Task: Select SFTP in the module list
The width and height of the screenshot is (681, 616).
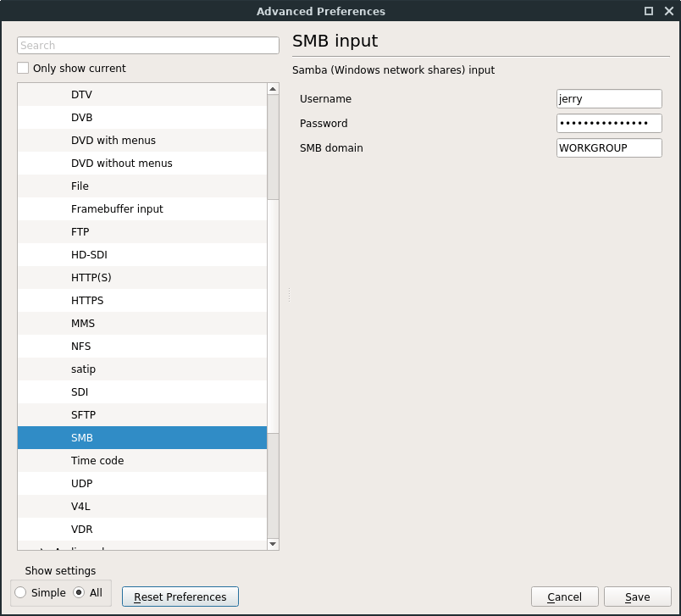Action: click(84, 415)
